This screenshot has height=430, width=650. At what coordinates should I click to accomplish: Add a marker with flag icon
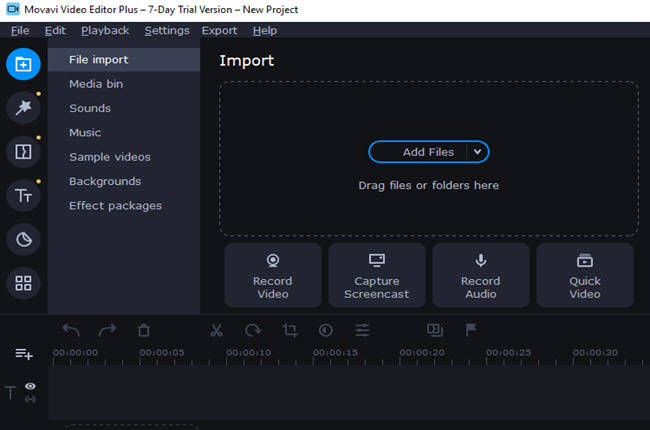pos(471,330)
